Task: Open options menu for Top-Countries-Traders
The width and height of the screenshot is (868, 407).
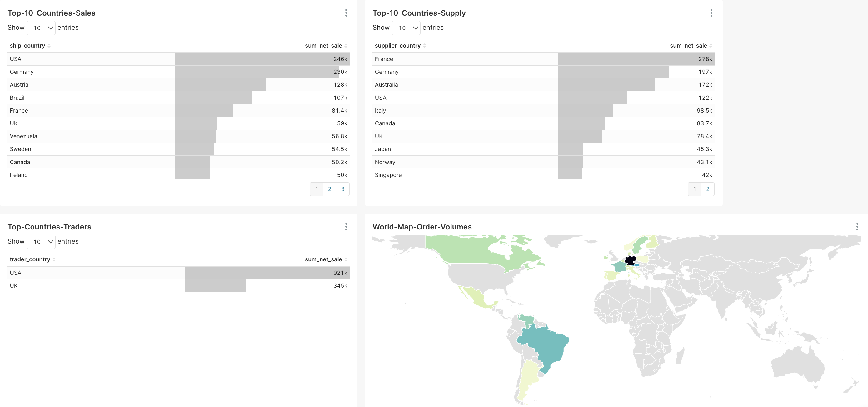Action: (x=346, y=227)
